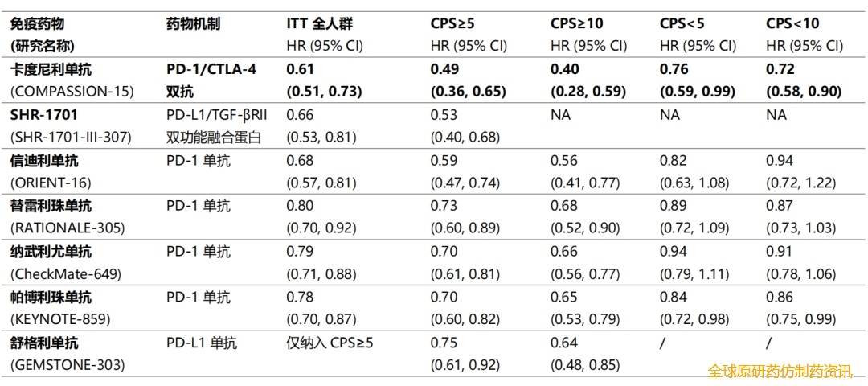Screen dimensions: 868x386
Task: Click the 全球原研药仿制药资讯 watermark text
Action: coord(779,371)
